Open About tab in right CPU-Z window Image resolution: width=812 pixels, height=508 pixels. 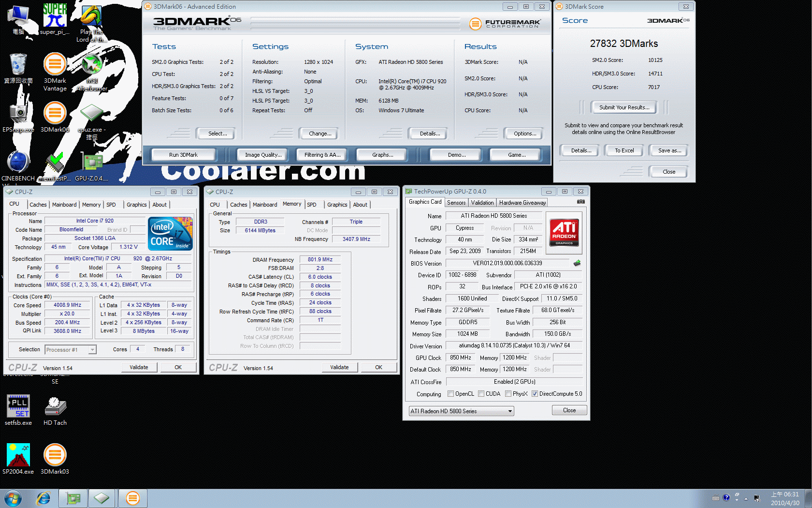(360, 205)
